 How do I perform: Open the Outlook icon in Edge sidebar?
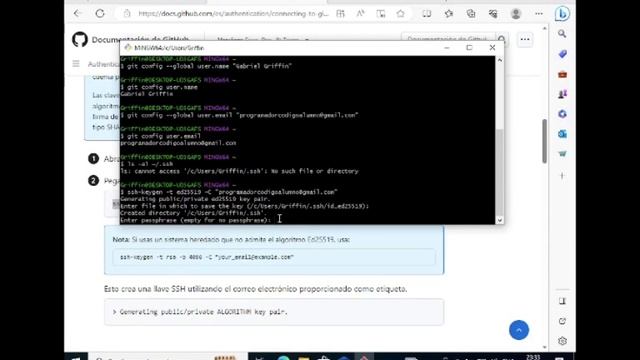click(562, 134)
